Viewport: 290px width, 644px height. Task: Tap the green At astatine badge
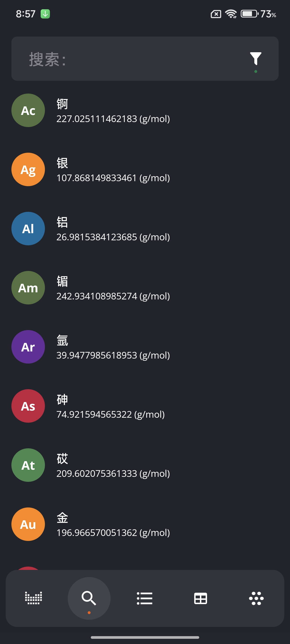coord(28,465)
